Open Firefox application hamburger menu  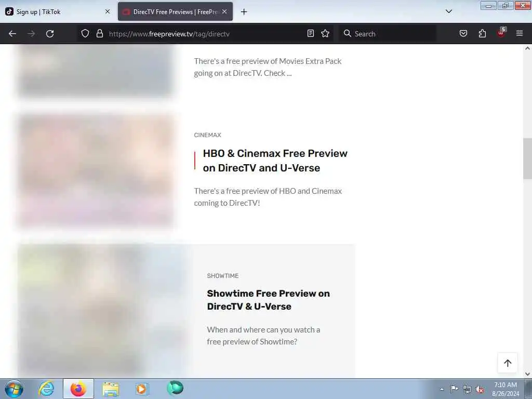pos(520,33)
